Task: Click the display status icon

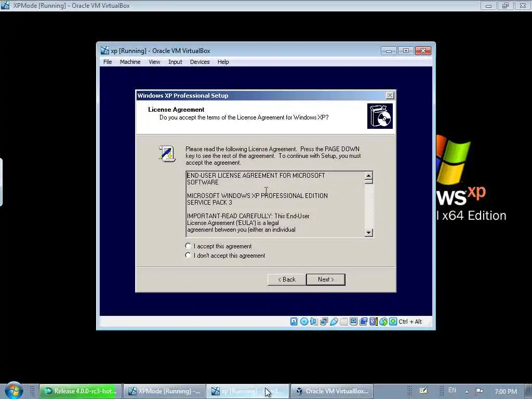Action: [x=353, y=321]
